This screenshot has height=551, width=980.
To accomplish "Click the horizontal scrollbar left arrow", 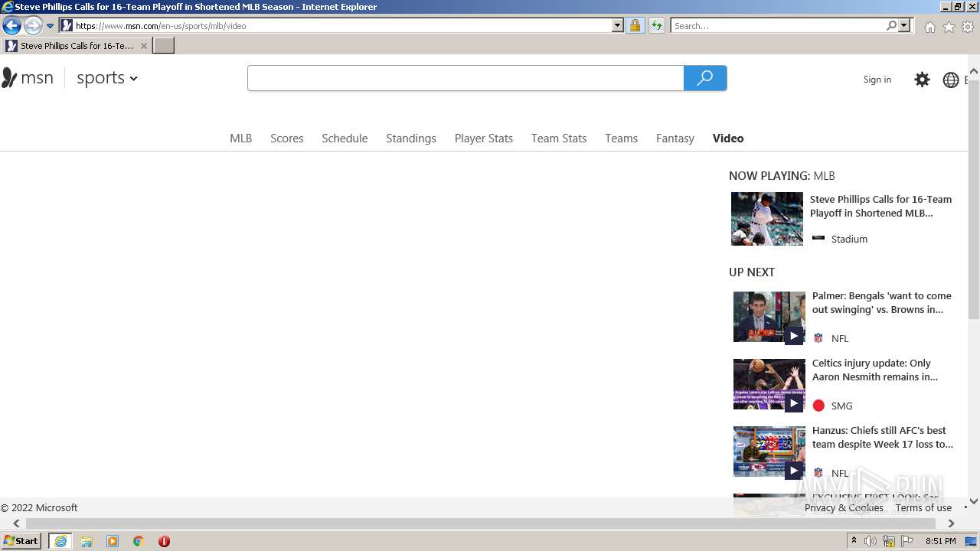I will tap(16, 523).
